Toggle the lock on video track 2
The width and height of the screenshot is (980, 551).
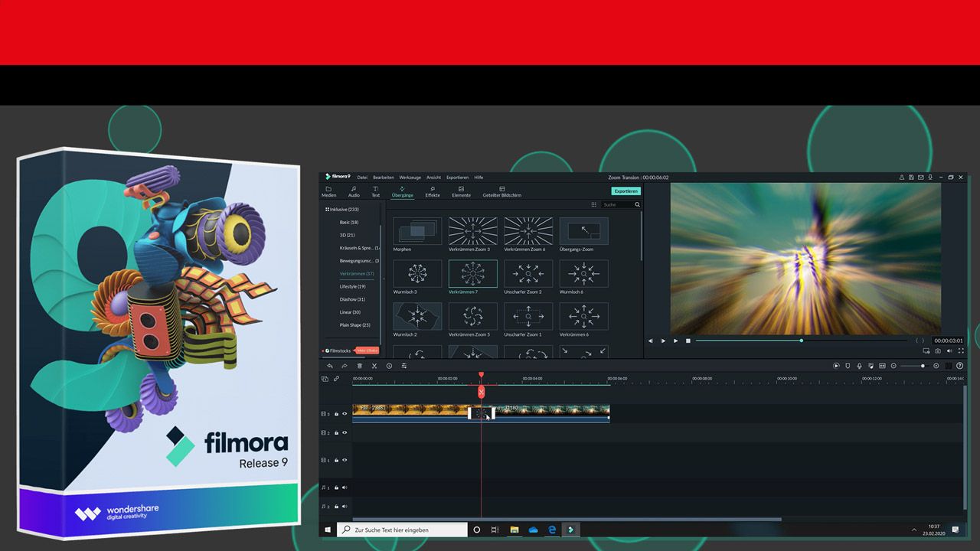pyautogui.click(x=336, y=433)
